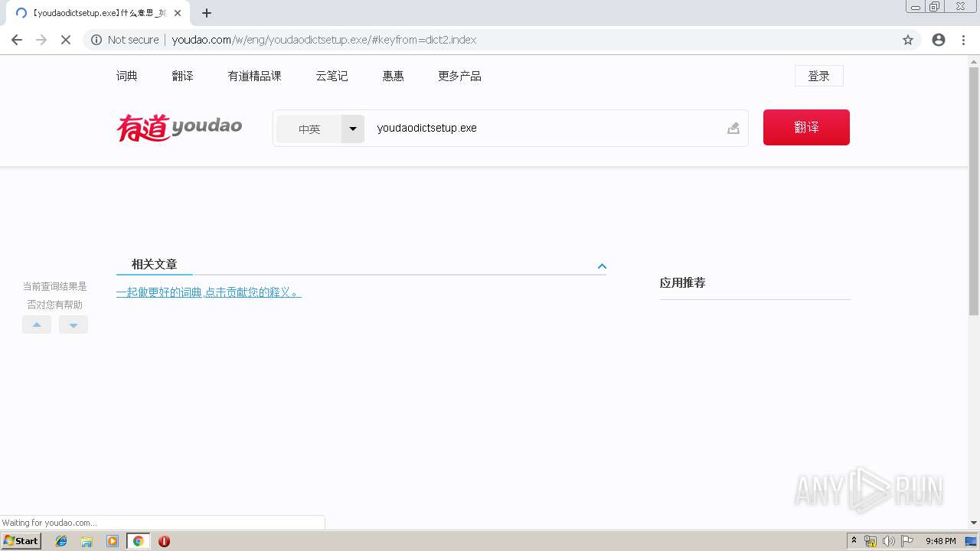Click the page vertical scrollbar
This screenshot has height=551, width=980.
tap(974, 191)
